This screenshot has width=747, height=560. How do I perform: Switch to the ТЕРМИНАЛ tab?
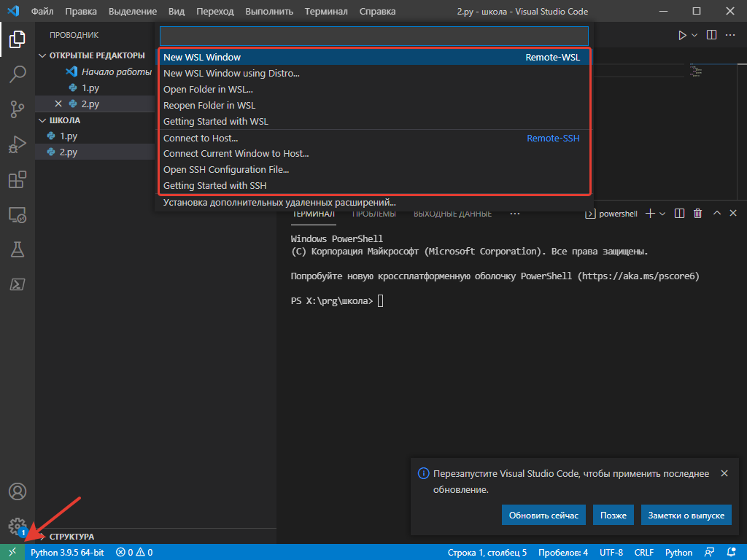click(x=314, y=214)
